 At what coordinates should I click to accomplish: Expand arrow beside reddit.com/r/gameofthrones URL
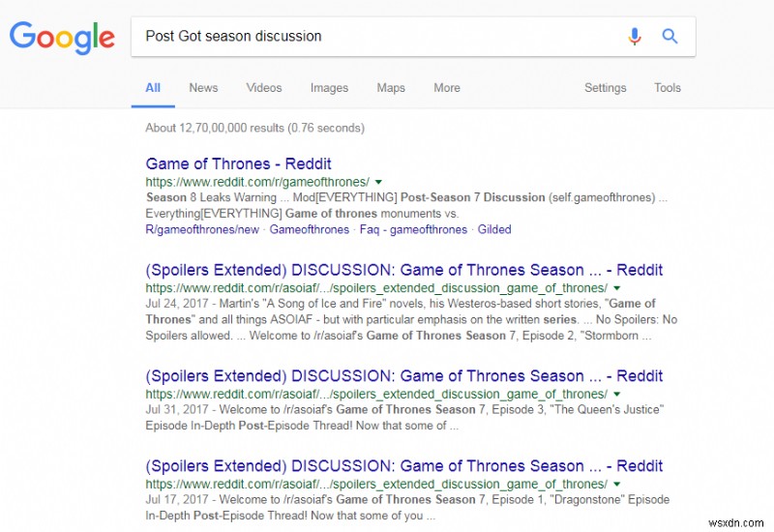[378, 182]
